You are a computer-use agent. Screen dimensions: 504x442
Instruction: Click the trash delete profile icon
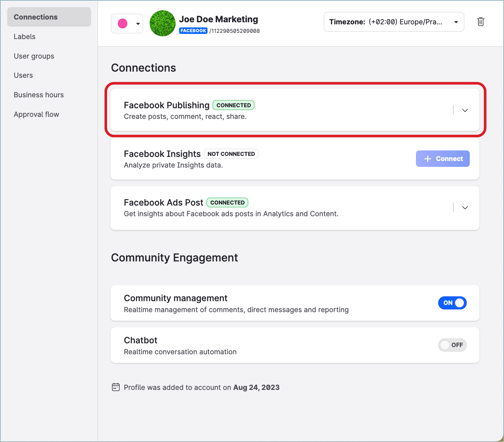(x=481, y=22)
